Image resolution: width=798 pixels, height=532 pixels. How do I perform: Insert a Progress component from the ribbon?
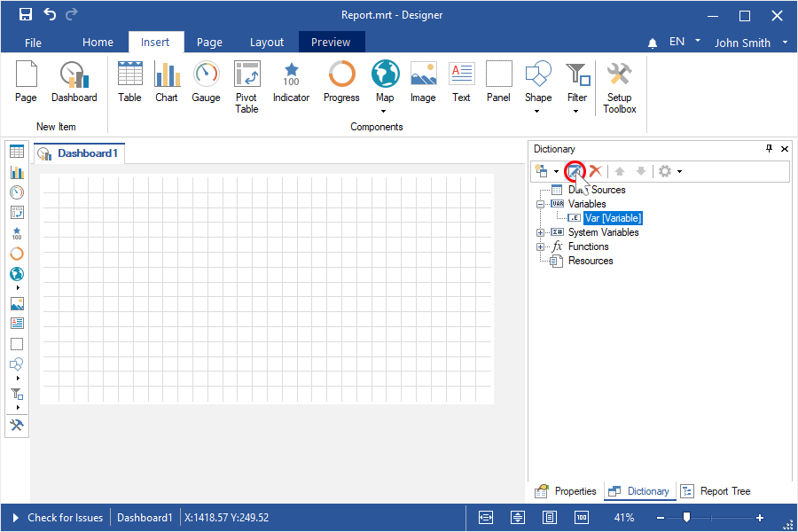[x=341, y=82]
